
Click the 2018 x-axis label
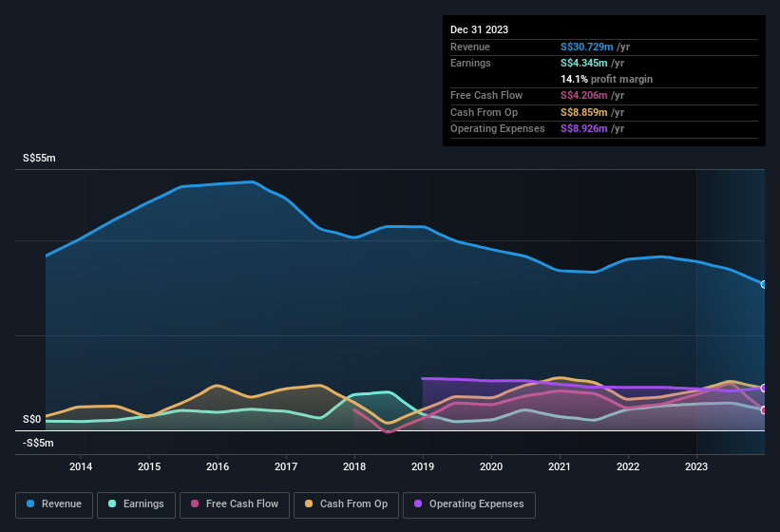354,466
